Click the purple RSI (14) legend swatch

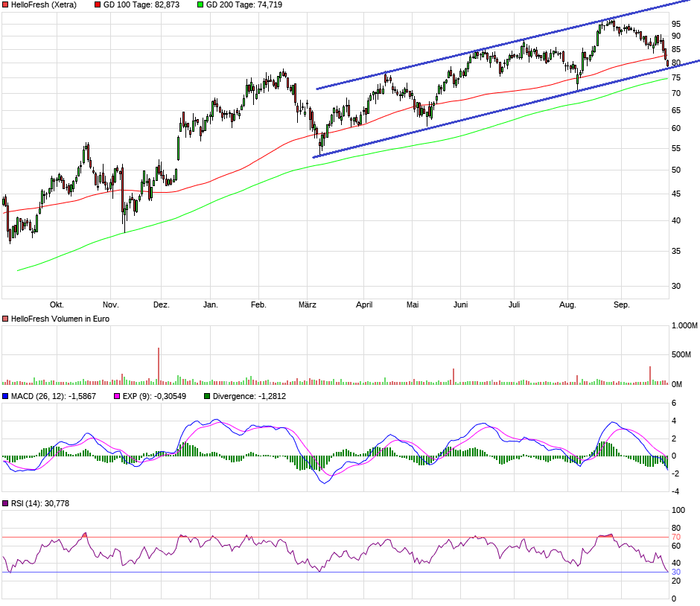point(5,503)
